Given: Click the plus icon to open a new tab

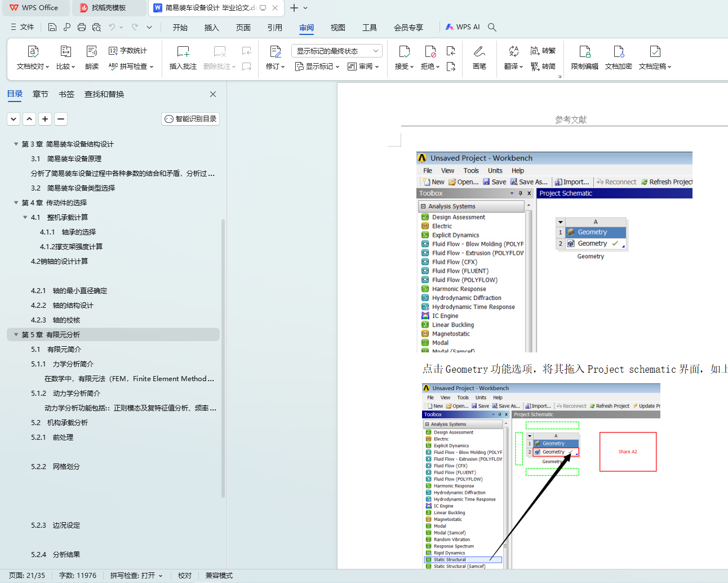Looking at the screenshot, I should pyautogui.click(x=294, y=8).
